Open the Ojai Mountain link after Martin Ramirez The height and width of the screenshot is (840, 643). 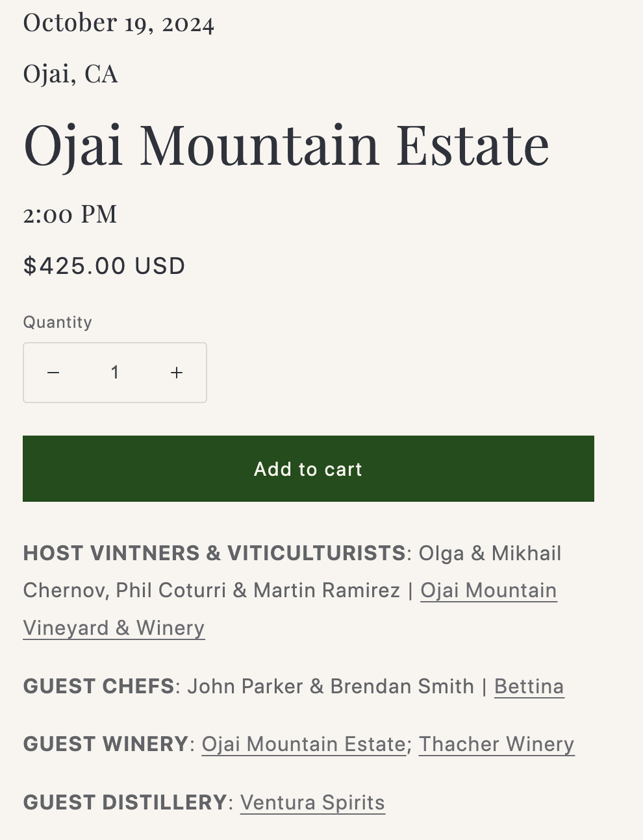click(488, 591)
